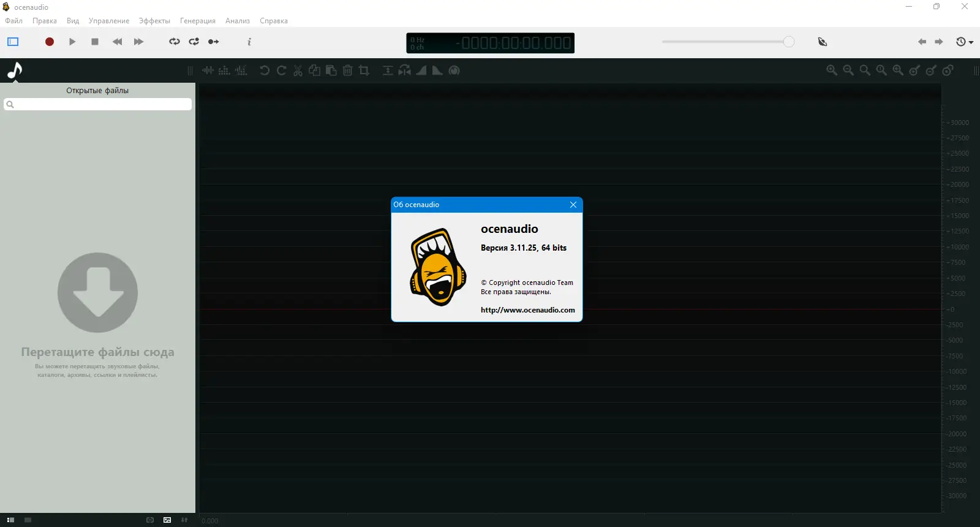Click the vertical Zoom Out icon
Image resolution: width=980 pixels, height=527 pixels.
pos(931,70)
